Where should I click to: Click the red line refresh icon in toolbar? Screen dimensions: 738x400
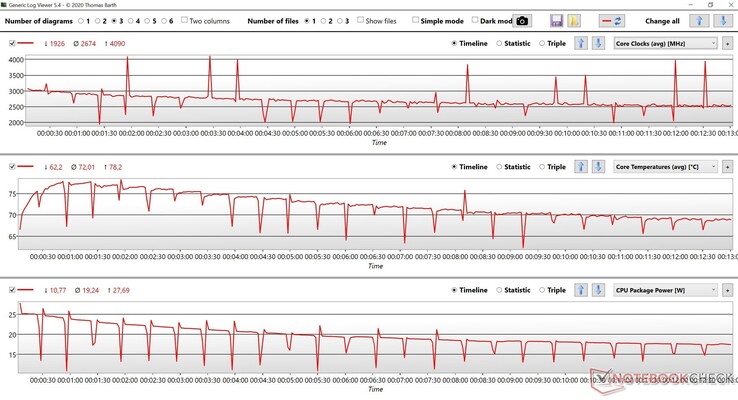pos(612,20)
